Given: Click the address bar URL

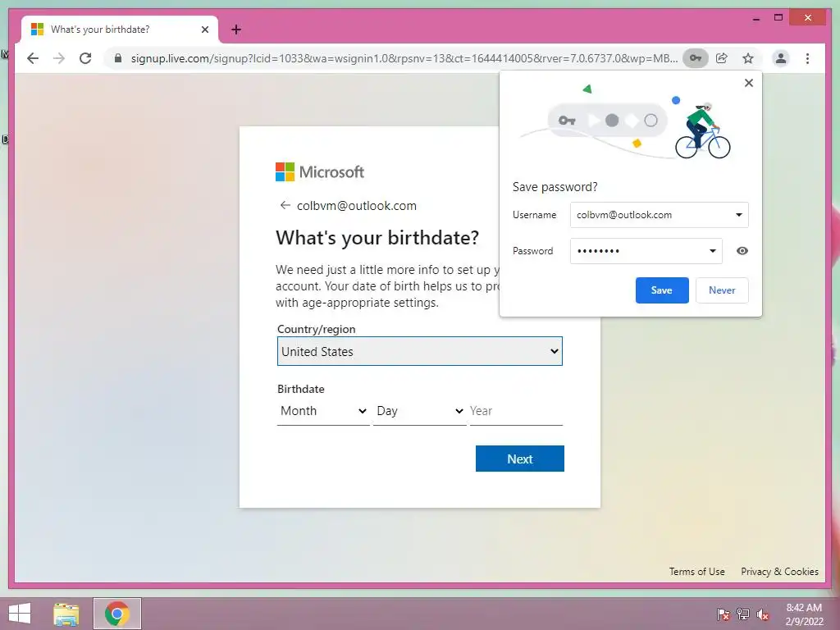Looking at the screenshot, I should pyautogui.click(x=404, y=58).
